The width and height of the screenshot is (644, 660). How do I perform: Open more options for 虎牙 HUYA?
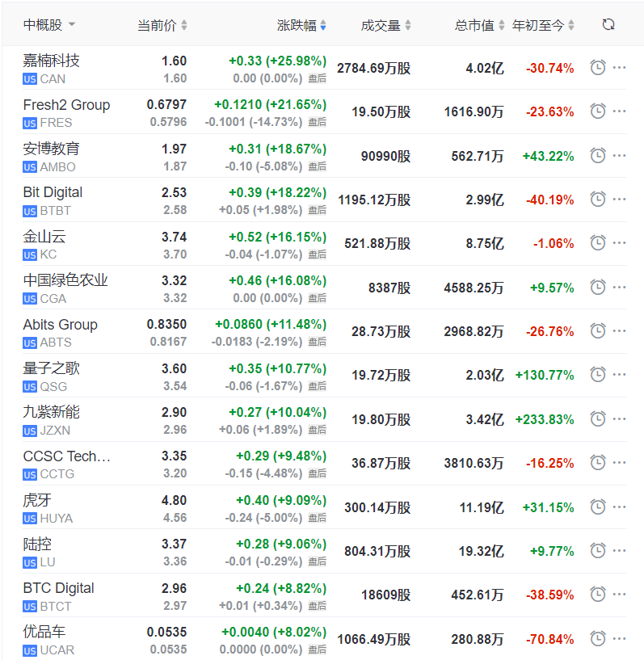619,507
